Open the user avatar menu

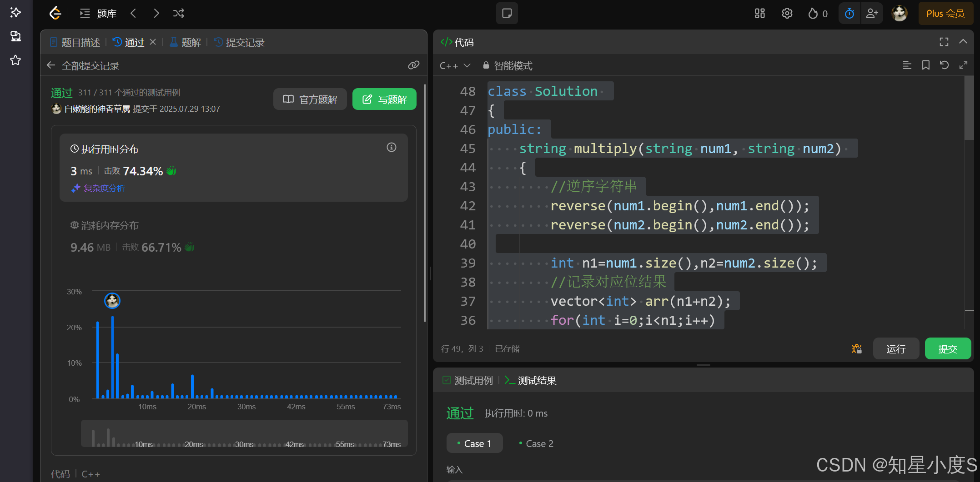pyautogui.click(x=899, y=14)
